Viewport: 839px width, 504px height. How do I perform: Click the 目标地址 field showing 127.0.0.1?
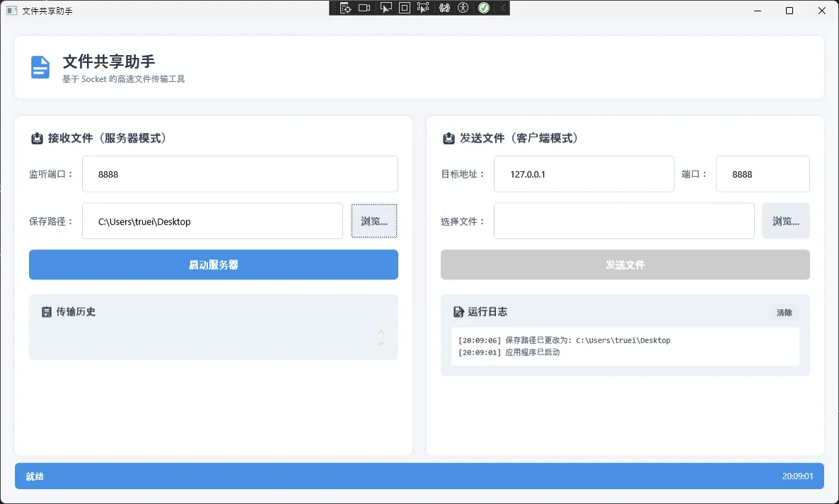(584, 174)
